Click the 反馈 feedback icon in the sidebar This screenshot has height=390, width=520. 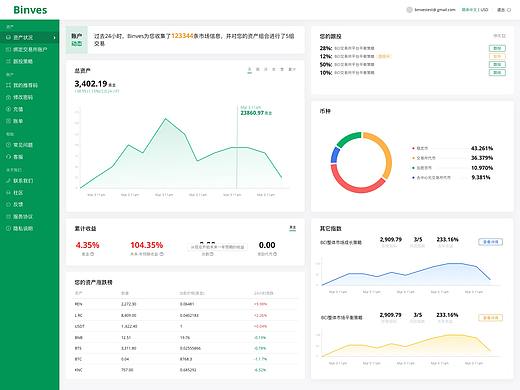tap(9, 204)
